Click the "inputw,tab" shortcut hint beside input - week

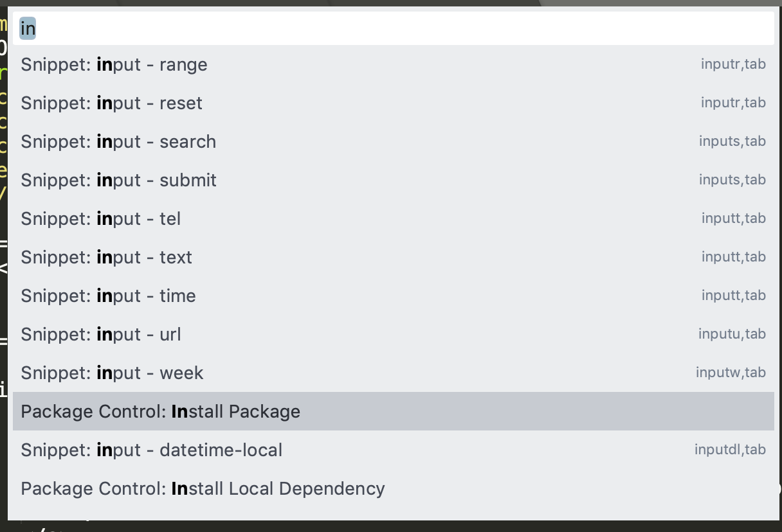731,373
